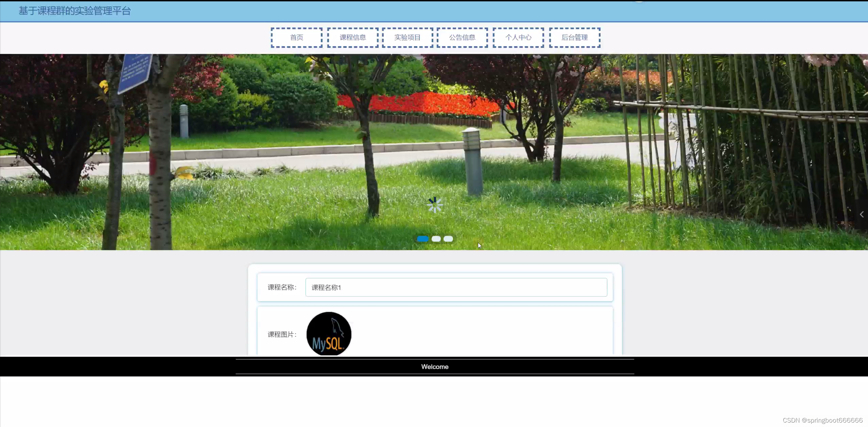The image size is (868, 427).
Task: Click the Welcome footer text
Action: (x=435, y=367)
